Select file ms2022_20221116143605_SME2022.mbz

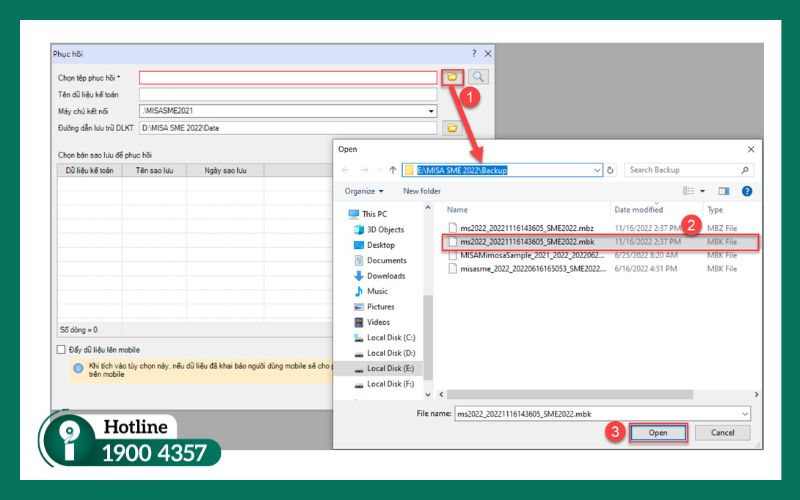pos(527,228)
